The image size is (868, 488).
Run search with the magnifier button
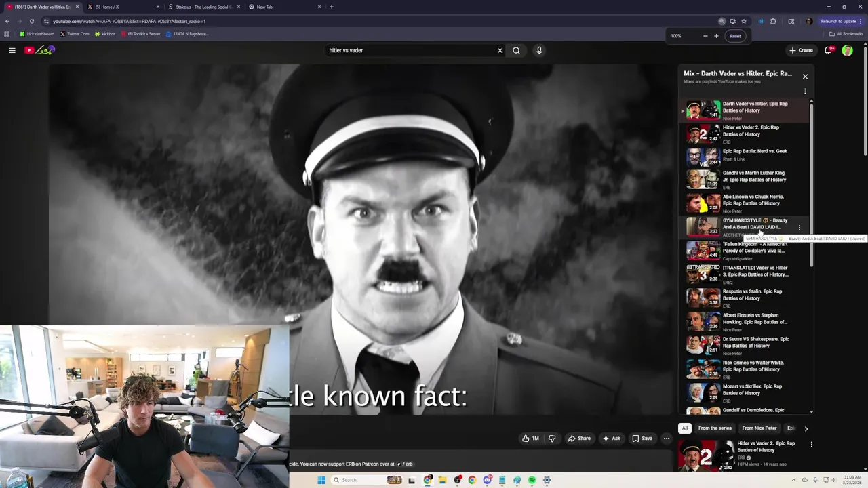point(516,50)
